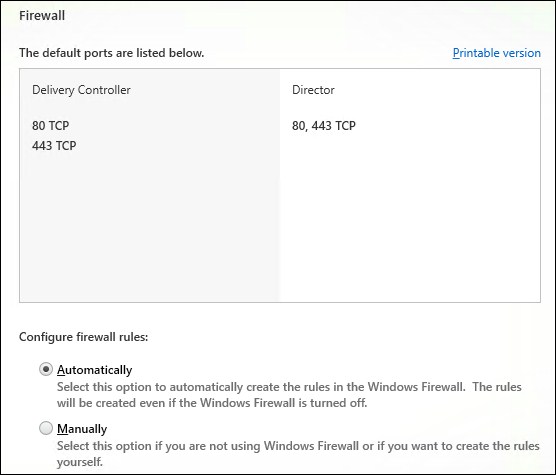Click the 80 TCP port entry
This screenshot has width=556, height=475.
(50, 125)
